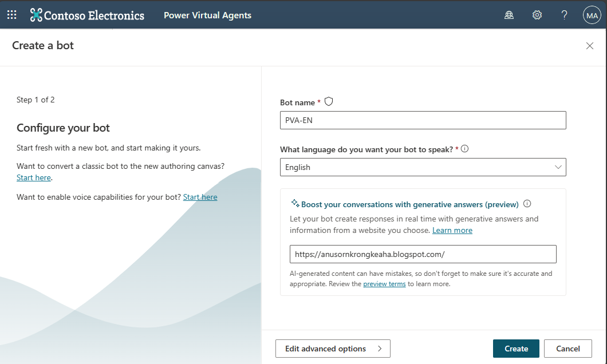Screen dimensions: 607x364
Task: Click the sparkle icon before Boost your conversations
Action: pos(295,203)
